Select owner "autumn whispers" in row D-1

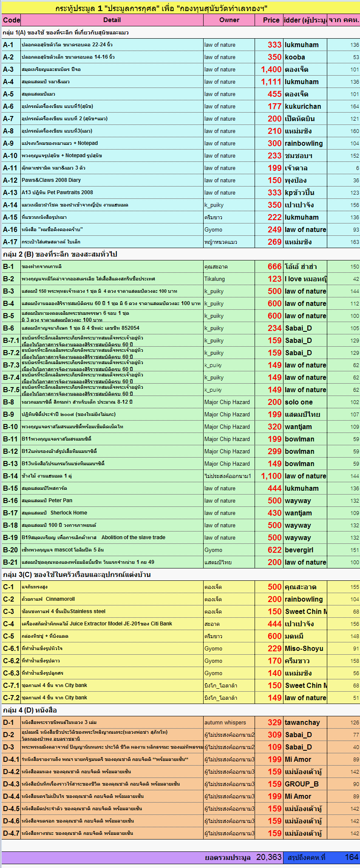click(x=225, y=722)
